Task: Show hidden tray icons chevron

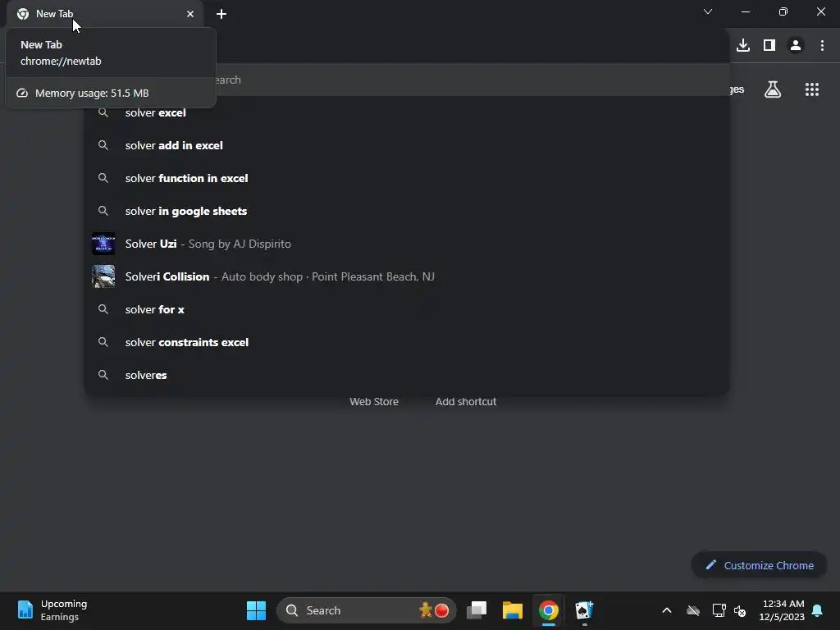Action: (667, 610)
